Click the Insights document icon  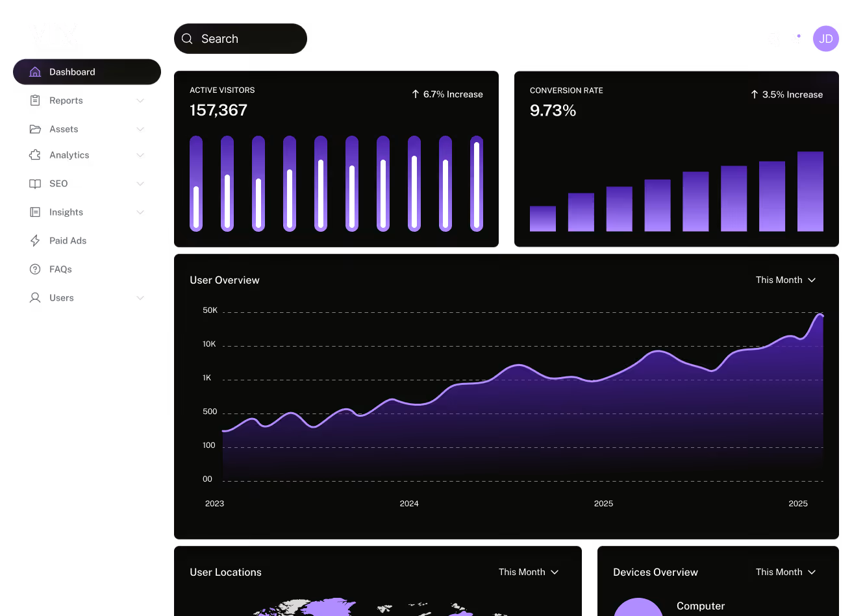click(35, 212)
